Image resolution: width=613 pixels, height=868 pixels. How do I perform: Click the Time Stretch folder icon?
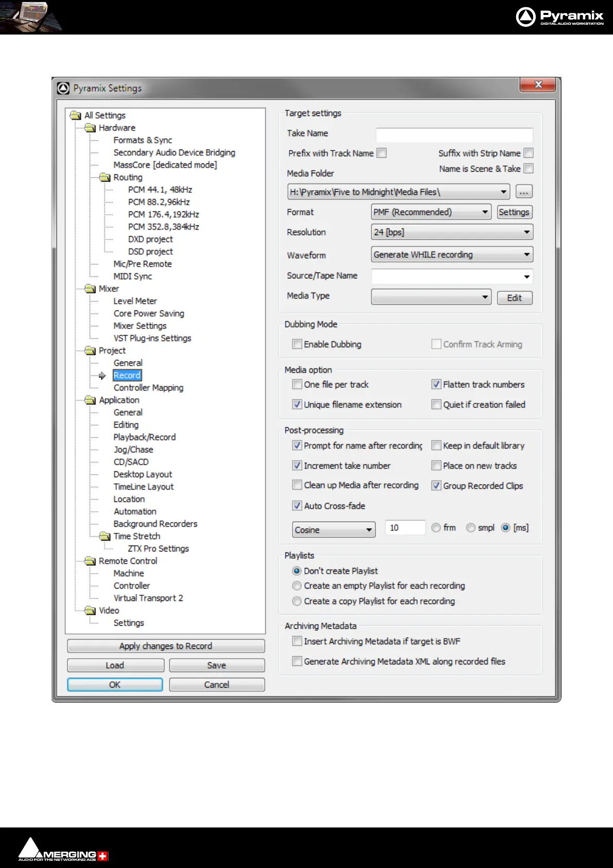[x=105, y=536]
